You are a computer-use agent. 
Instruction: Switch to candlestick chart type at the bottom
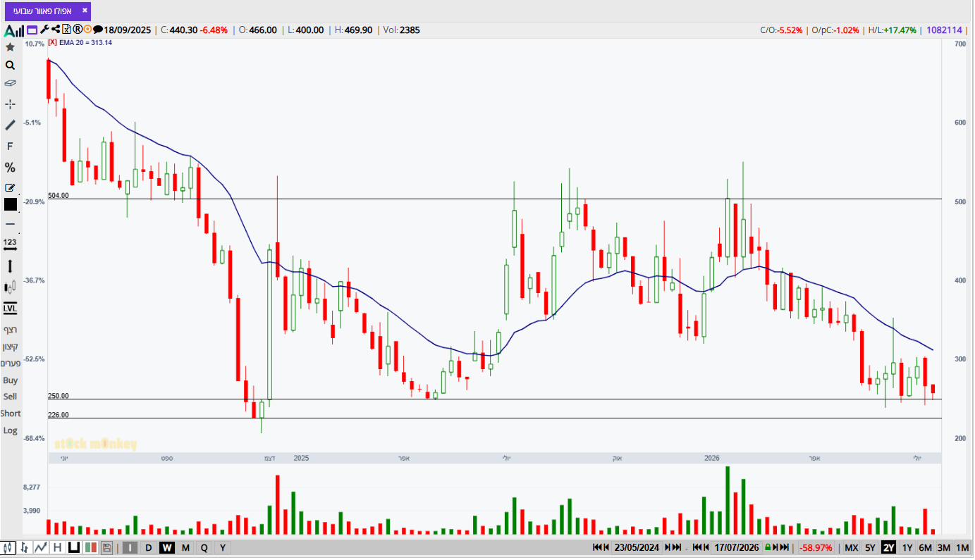pos(8,547)
